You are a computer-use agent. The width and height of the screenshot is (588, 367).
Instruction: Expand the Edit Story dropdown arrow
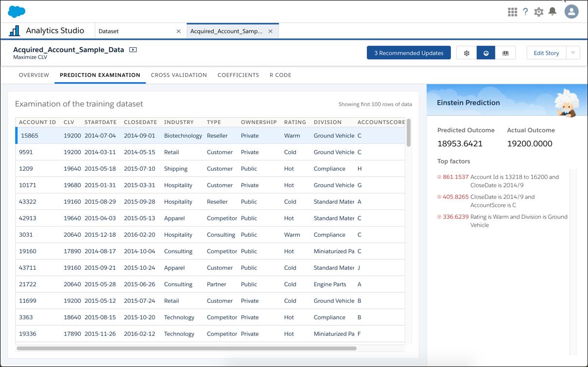pos(573,53)
